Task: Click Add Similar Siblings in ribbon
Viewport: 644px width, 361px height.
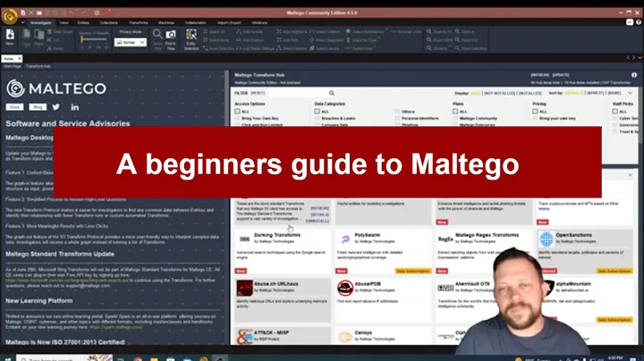Action: tap(255, 48)
